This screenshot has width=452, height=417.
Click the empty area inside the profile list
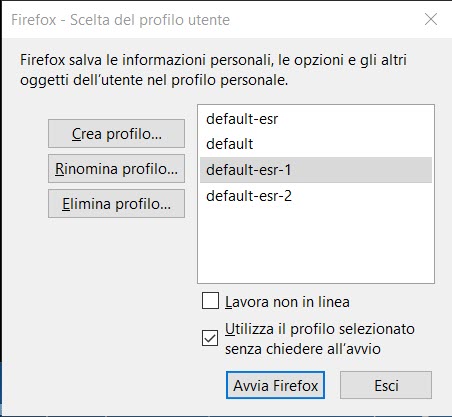coord(316,247)
